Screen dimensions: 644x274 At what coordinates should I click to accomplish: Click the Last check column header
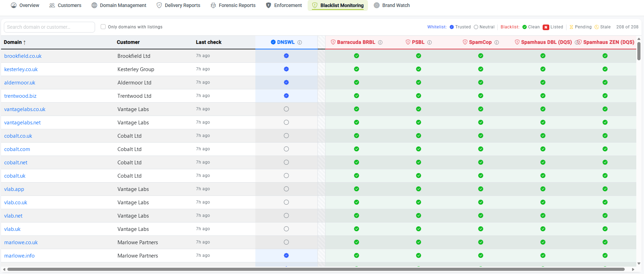coord(209,42)
